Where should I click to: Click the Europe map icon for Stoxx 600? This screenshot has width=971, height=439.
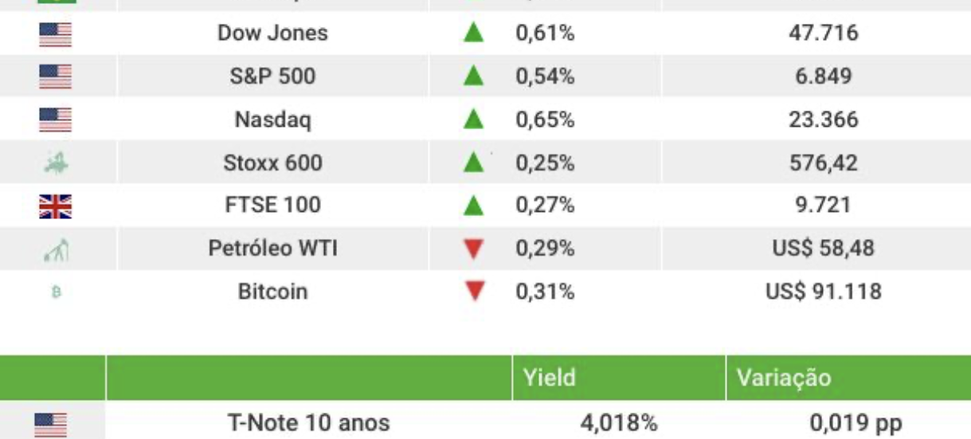(56, 163)
